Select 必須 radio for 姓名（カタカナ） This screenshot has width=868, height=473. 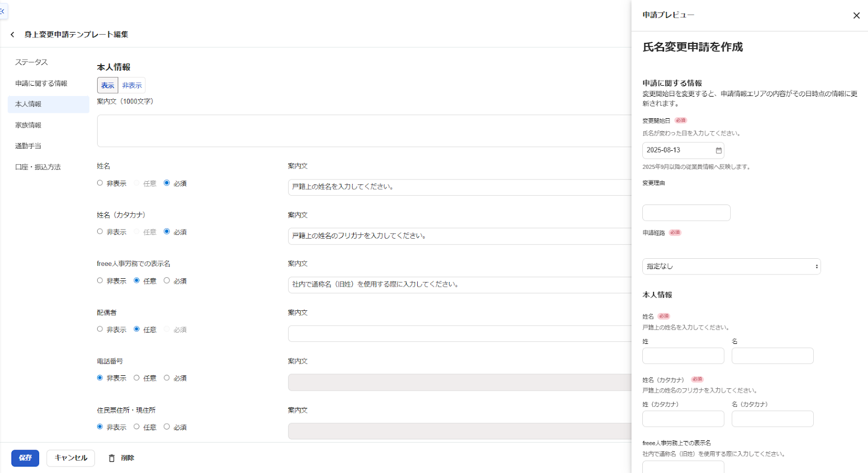[x=167, y=232]
